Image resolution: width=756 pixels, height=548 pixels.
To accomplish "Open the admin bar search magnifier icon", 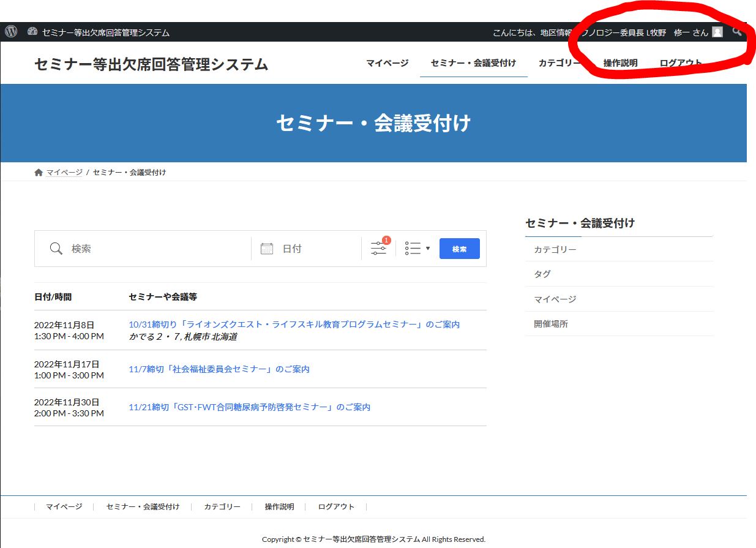I will click(737, 32).
